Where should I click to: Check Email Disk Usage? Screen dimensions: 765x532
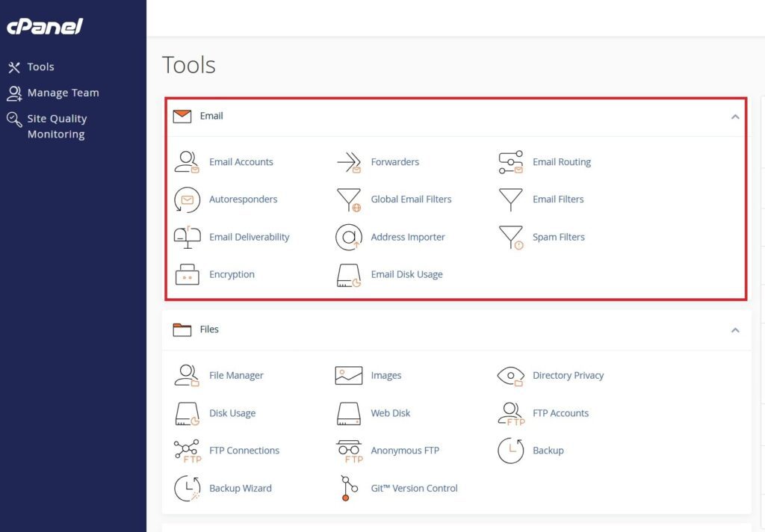pos(406,274)
